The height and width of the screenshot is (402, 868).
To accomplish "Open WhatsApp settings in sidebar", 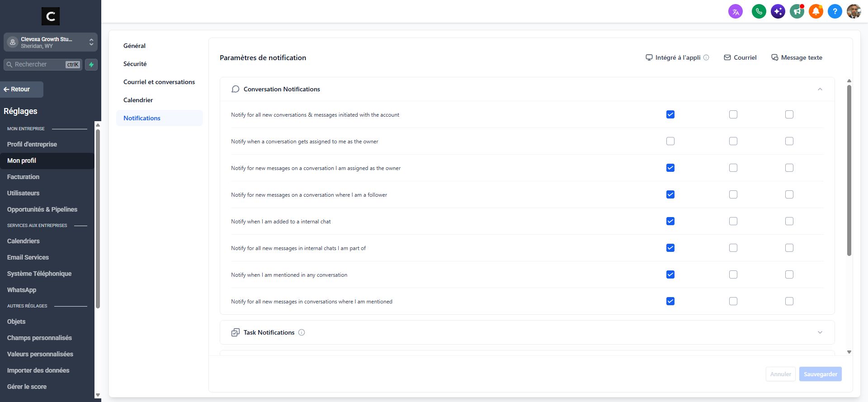I will [x=22, y=290].
